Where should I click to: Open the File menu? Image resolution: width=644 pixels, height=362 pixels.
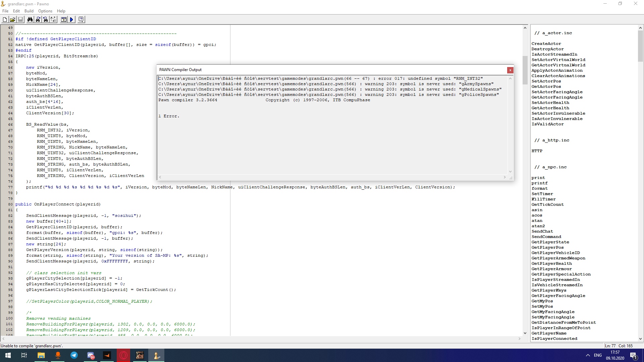click(x=5, y=11)
